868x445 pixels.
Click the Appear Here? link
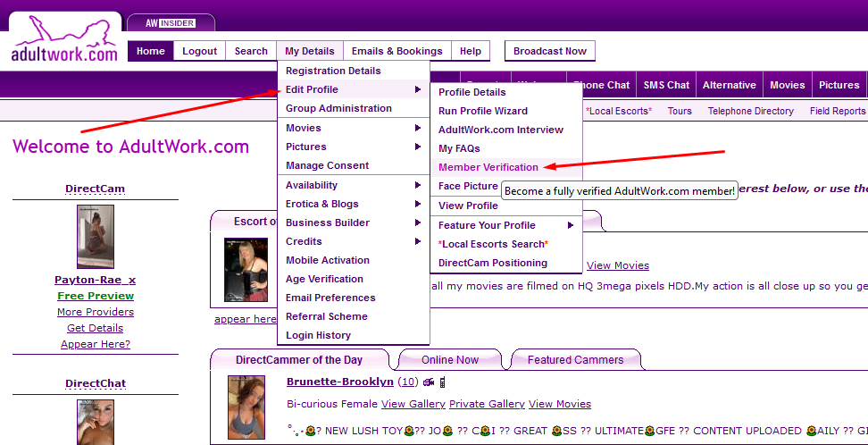(96, 344)
